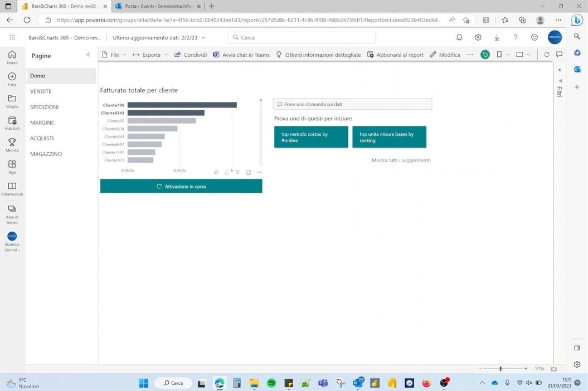Adjust the zoom slider in the status bar
This screenshot has height=391, width=588.
pyautogui.click(x=500, y=369)
